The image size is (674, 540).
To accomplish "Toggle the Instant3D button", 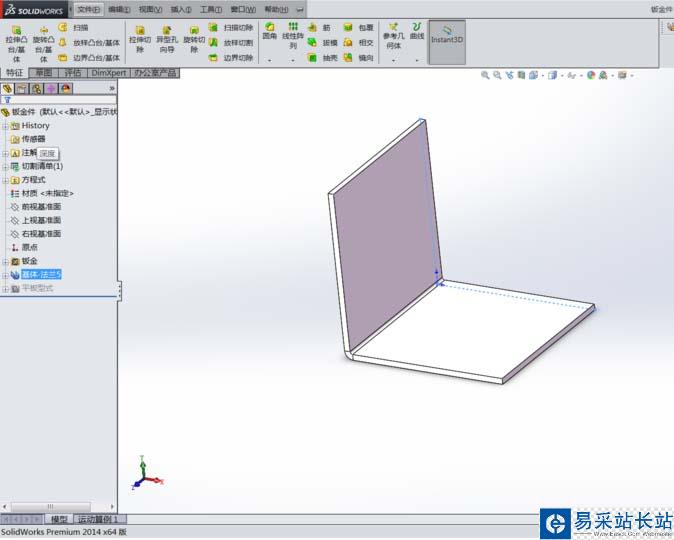I will [x=447, y=42].
